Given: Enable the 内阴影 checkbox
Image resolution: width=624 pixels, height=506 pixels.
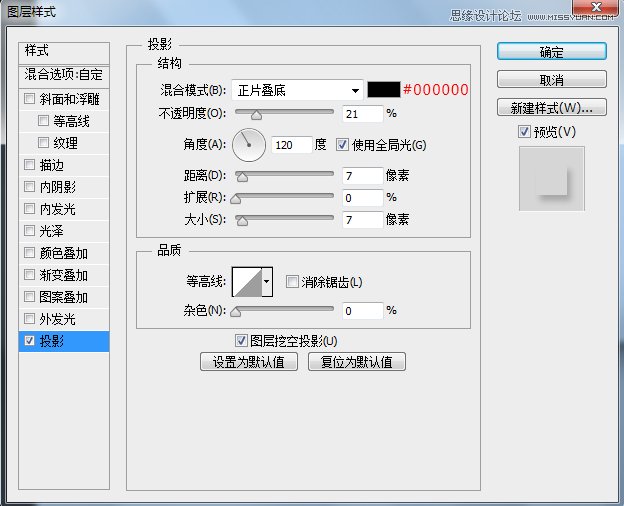Looking at the screenshot, I should (x=29, y=186).
